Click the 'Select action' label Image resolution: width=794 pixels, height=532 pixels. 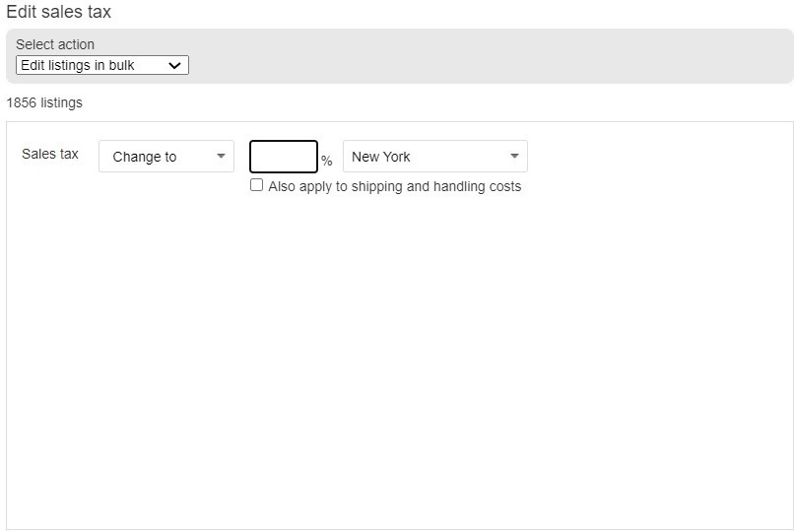pyautogui.click(x=55, y=44)
